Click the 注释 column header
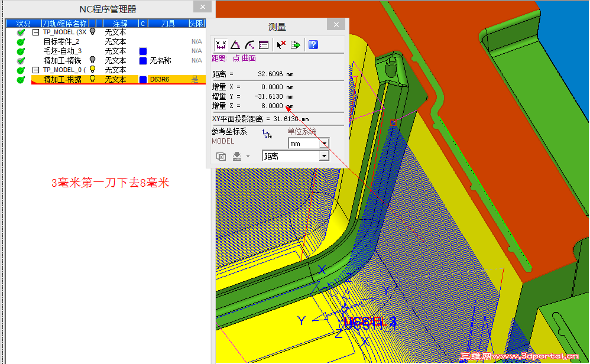 (120, 23)
